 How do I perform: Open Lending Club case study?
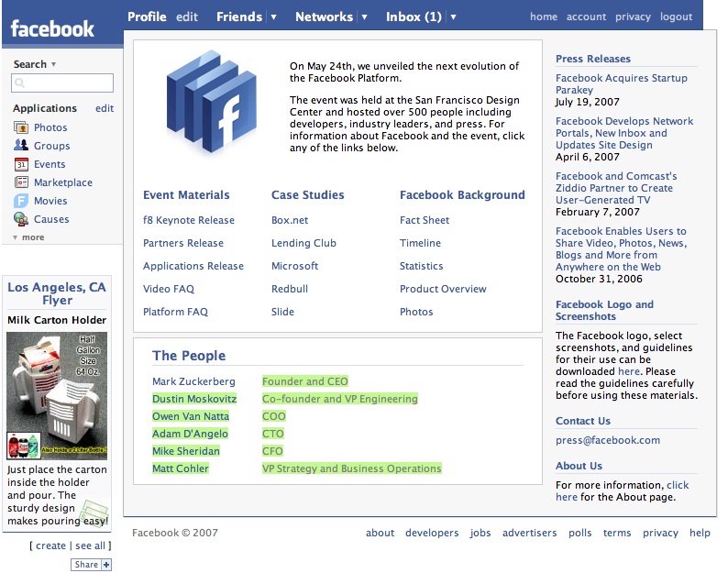pyautogui.click(x=303, y=243)
